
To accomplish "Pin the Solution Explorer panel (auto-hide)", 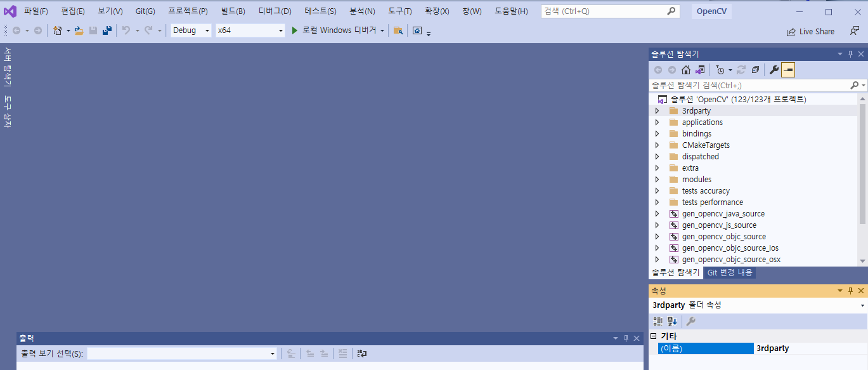I will pyautogui.click(x=851, y=54).
